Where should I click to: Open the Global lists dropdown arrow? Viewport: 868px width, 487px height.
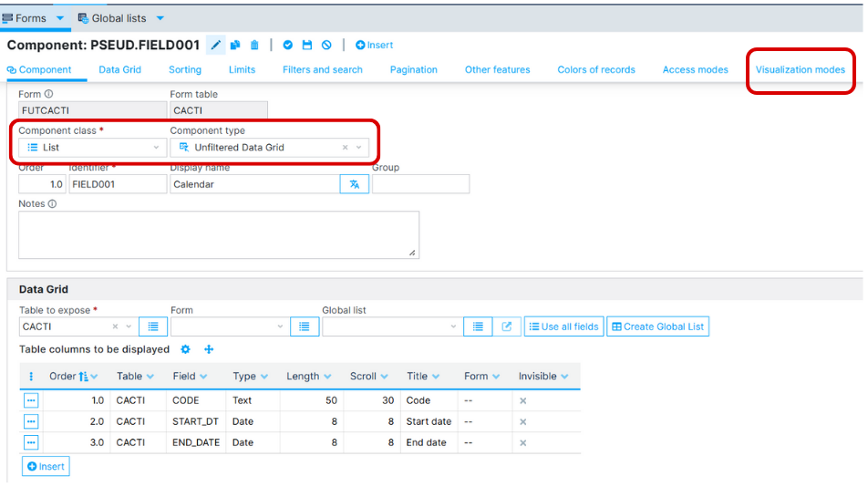[160, 18]
